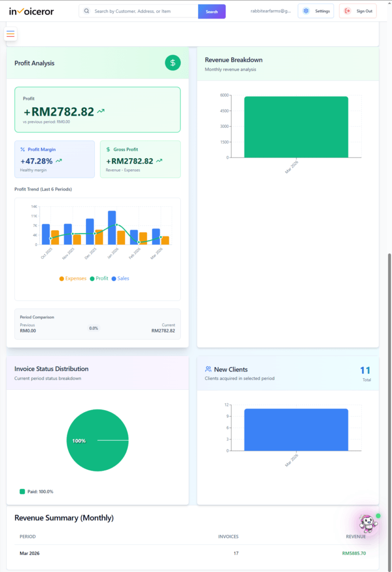Click the Profit Margin percent icon

(x=22, y=149)
